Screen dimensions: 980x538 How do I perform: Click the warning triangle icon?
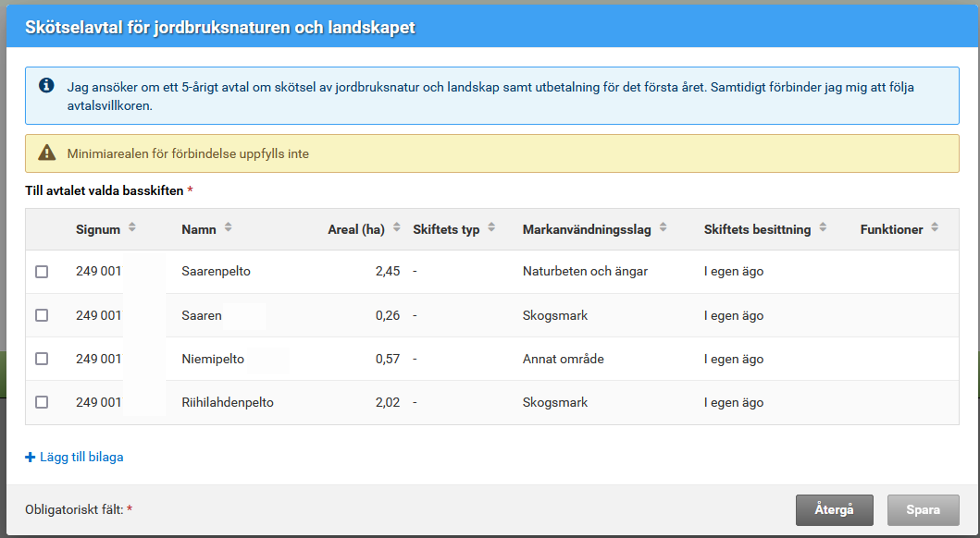pos(47,153)
